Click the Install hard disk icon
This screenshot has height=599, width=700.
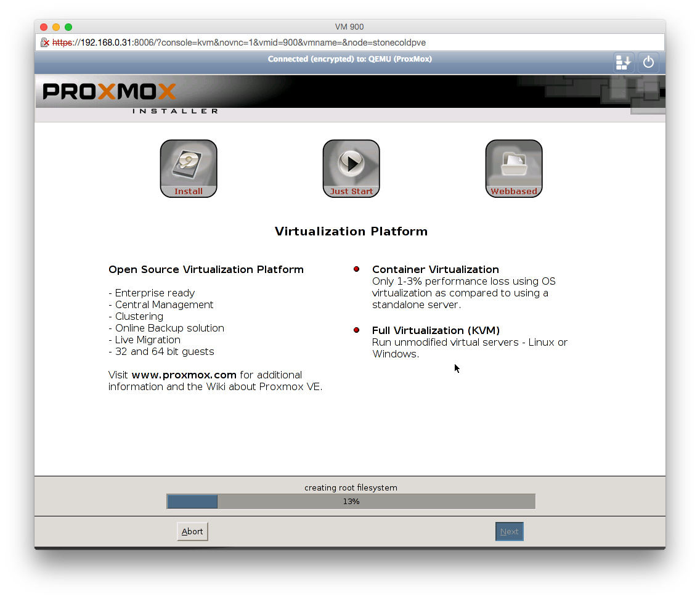pyautogui.click(x=189, y=168)
